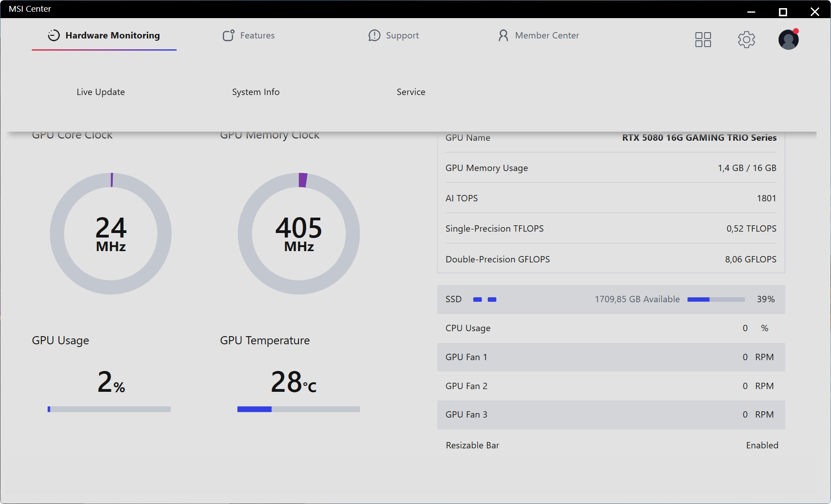Click 'RTX 5080 16G GAMING TRIO Series' text
831x504 pixels.
click(x=699, y=138)
